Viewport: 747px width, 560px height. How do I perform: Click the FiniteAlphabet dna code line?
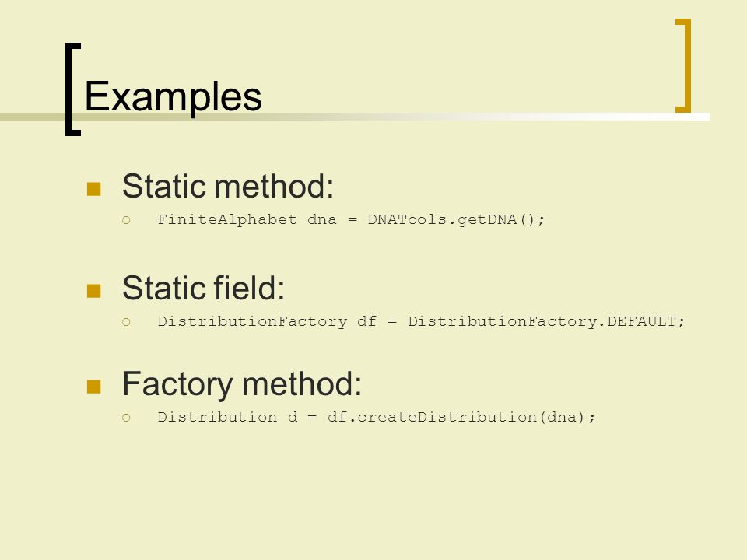351,219
